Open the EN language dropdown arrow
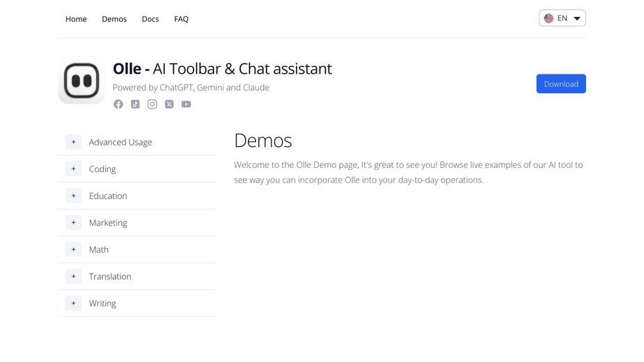 click(576, 19)
